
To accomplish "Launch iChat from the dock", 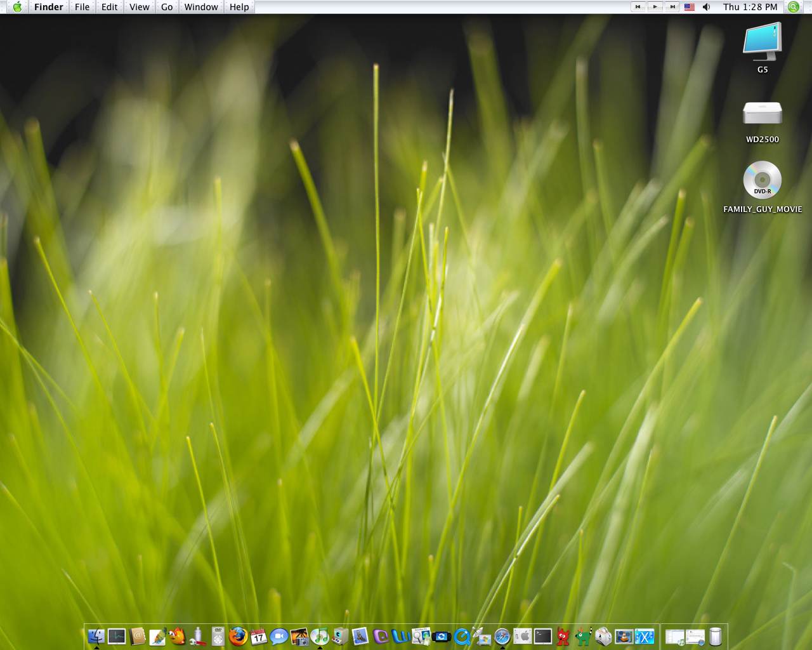I will (x=278, y=636).
